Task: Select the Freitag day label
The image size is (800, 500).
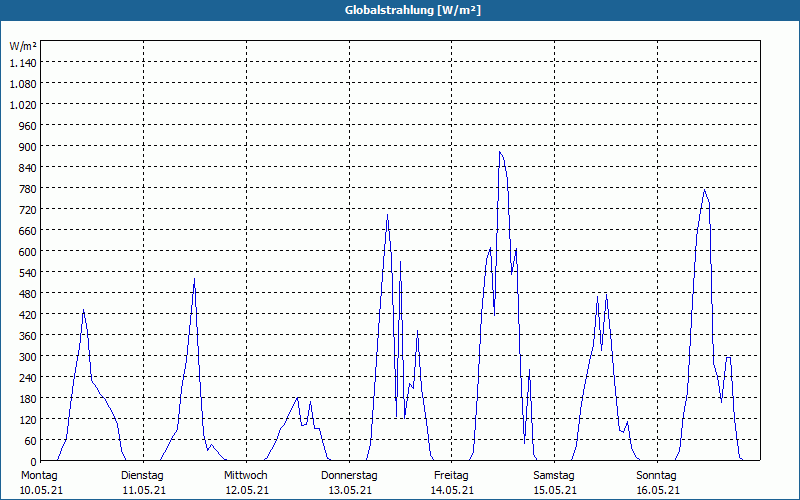Action: pos(451,476)
